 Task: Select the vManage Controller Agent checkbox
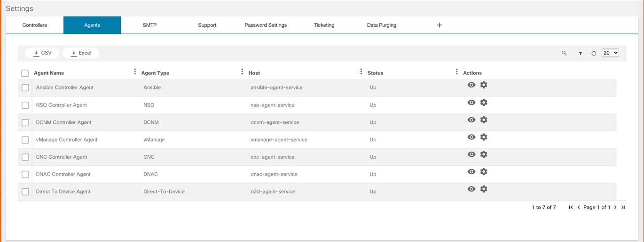25,140
